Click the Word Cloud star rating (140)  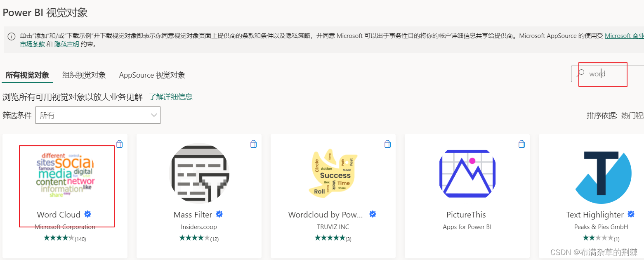tap(65, 238)
